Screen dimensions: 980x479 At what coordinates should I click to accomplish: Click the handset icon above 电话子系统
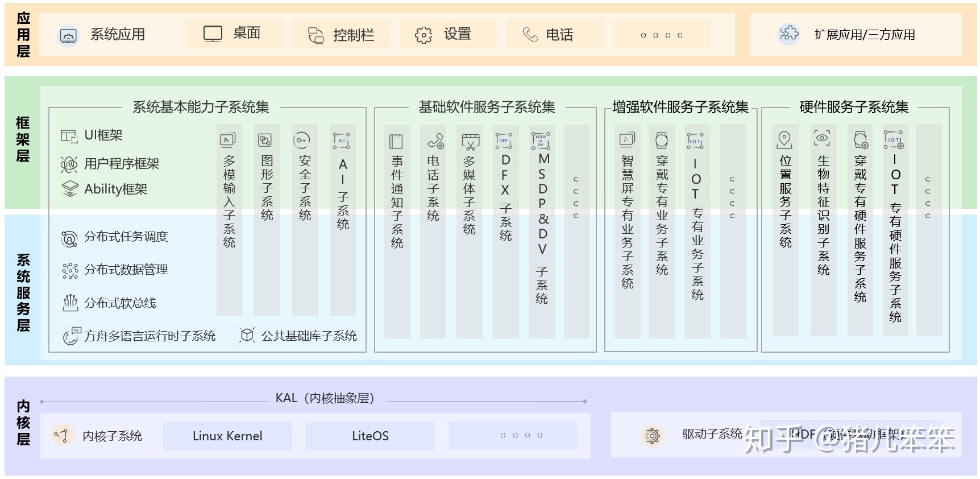point(436,141)
